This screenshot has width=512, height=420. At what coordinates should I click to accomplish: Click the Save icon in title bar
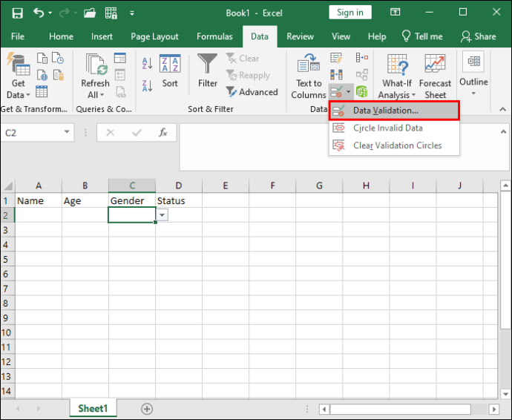pyautogui.click(x=16, y=13)
